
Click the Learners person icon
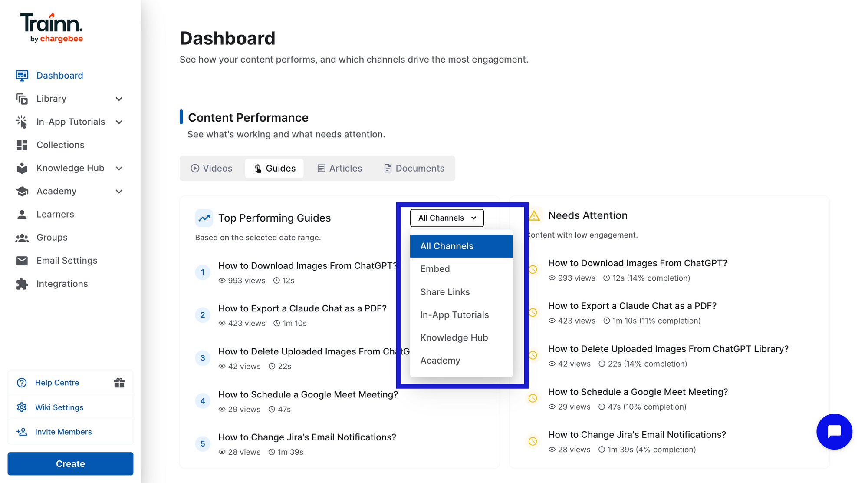click(x=22, y=214)
